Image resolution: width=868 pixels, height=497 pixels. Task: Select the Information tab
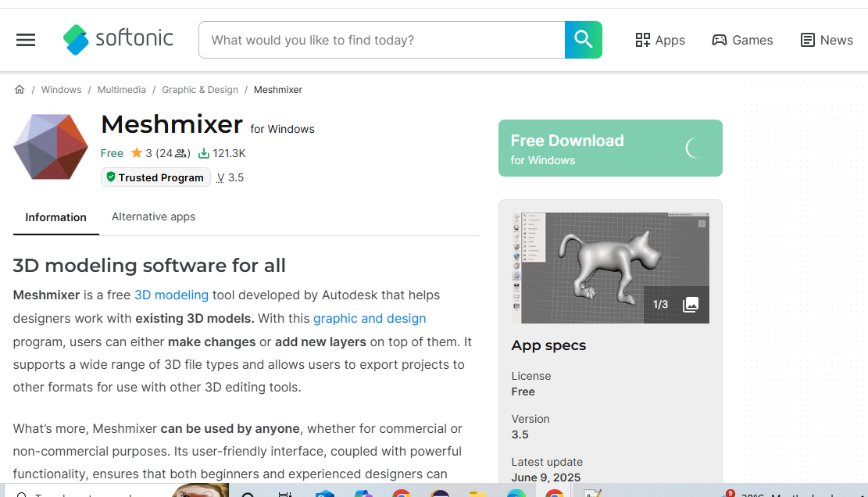[x=56, y=217]
